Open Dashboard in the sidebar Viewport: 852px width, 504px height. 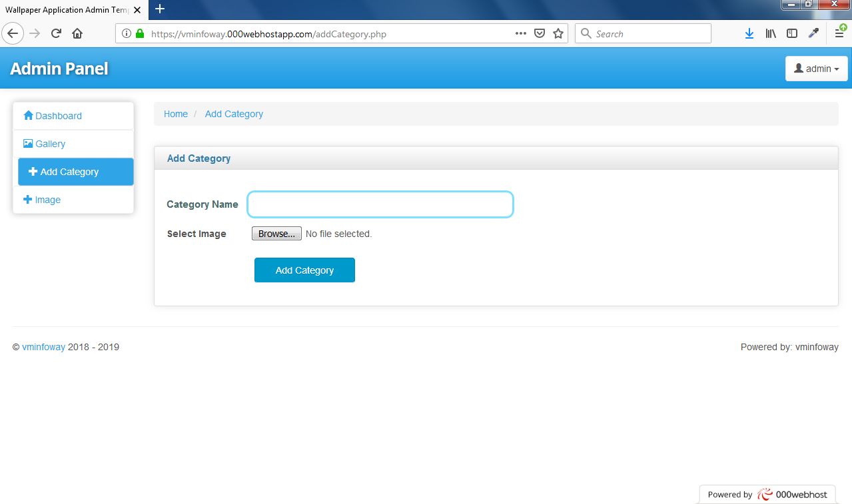pyautogui.click(x=73, y=116)
